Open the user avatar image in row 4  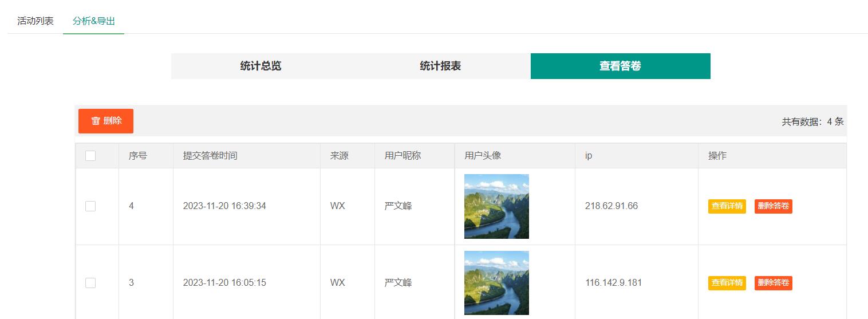tap(496, 206)
